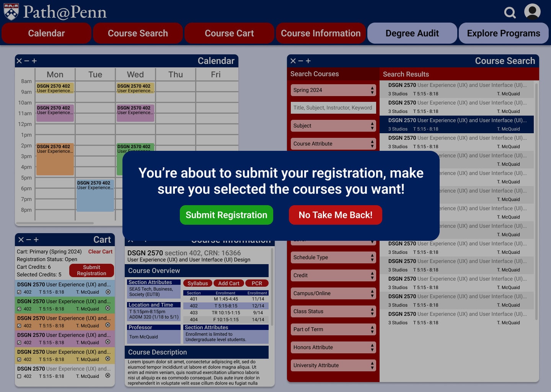Remove the yellow cart course with its circled X
This screenshot has height=392, width=551.
point(108,359)
